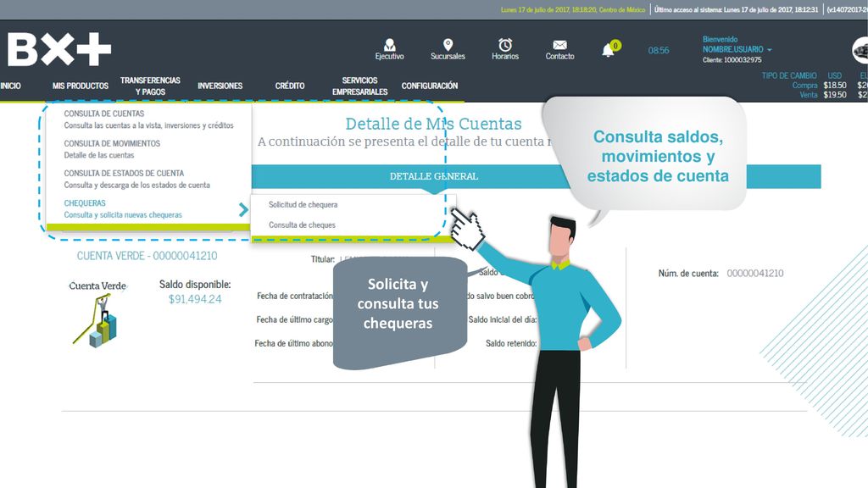Click the Saldo disponible label
The width and height of the screenshot is (868, 488).
point(195,285)
